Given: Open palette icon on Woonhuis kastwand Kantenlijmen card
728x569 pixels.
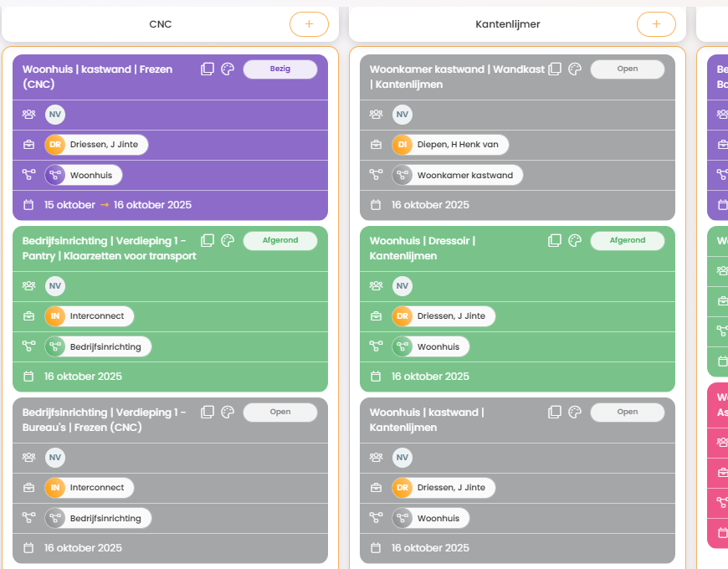Looking at the screenshot, I should tap(575, 413).
